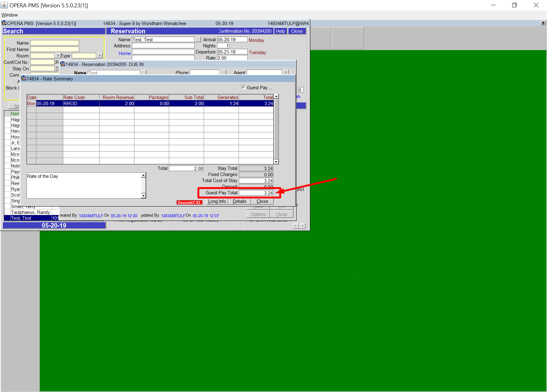Click right arrow at bottom of Reservation panel
The width and height of the screenshot is (547, 392).
[302, 226]
